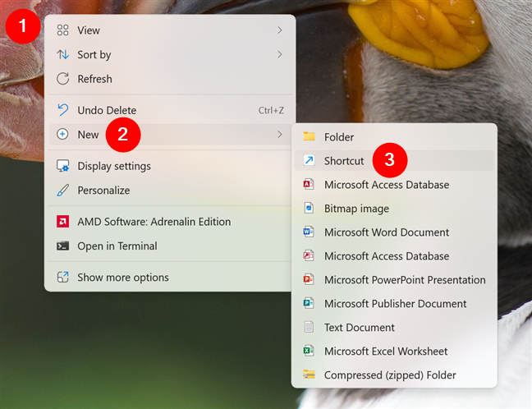Viewport: 532px width, 409px height.
Task: Click the monitor-gear Display settings icon
Action: [x=62, y=166]
